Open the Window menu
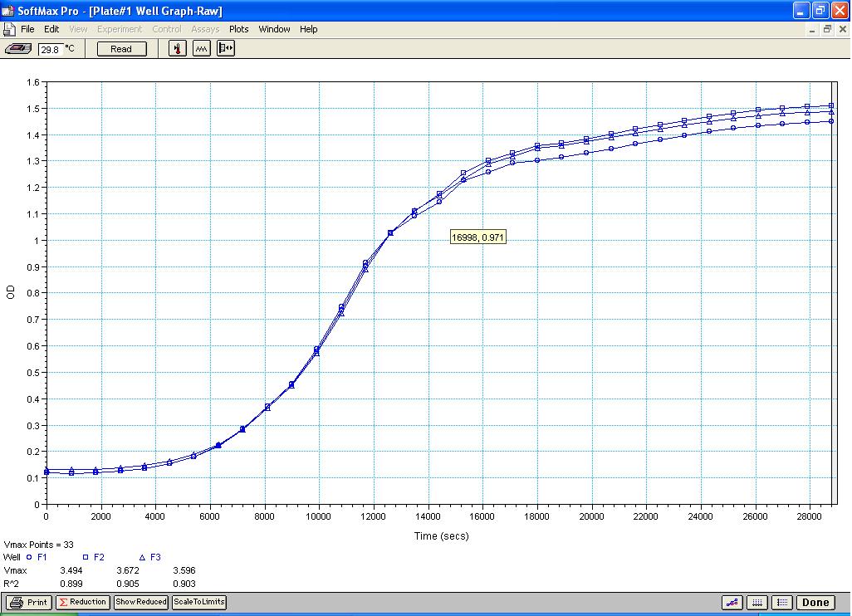 pyautogui.click(x=274, y=29)
